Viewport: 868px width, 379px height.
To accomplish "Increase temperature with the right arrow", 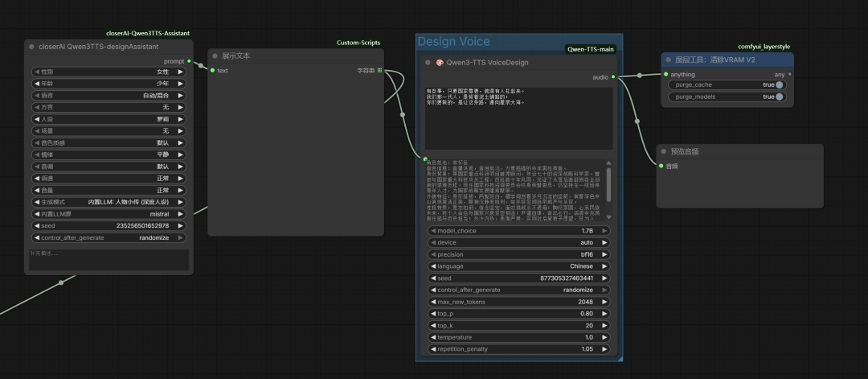I will pyautogui.click(x=604, y=337).
